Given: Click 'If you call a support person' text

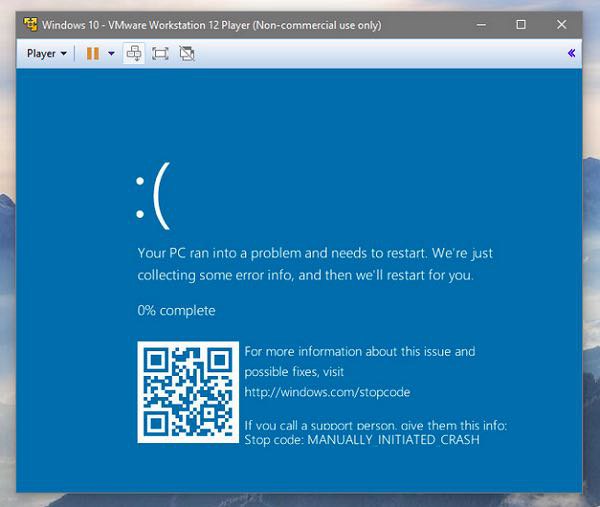Looking at the screenshot, I should (x=375, y=425).
